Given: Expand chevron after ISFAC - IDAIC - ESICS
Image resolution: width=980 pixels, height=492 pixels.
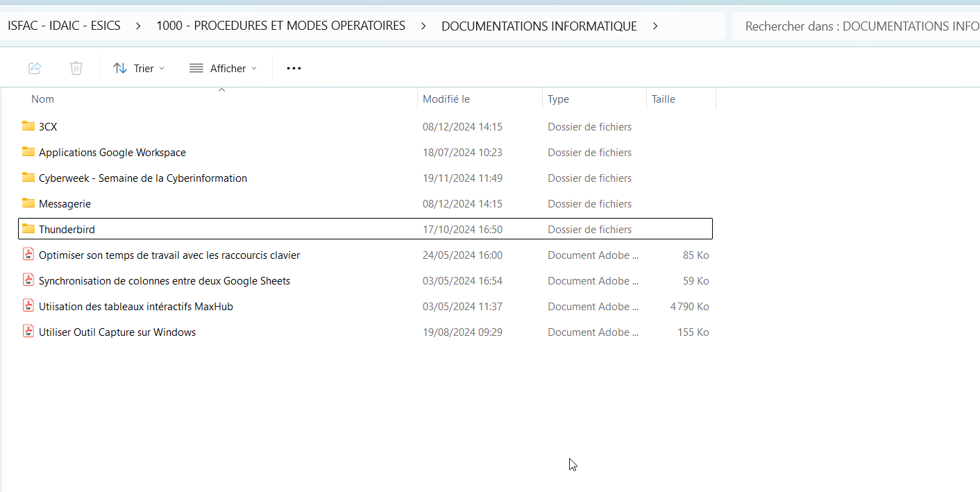Looking at the screenshot, I should pos(139,26).
